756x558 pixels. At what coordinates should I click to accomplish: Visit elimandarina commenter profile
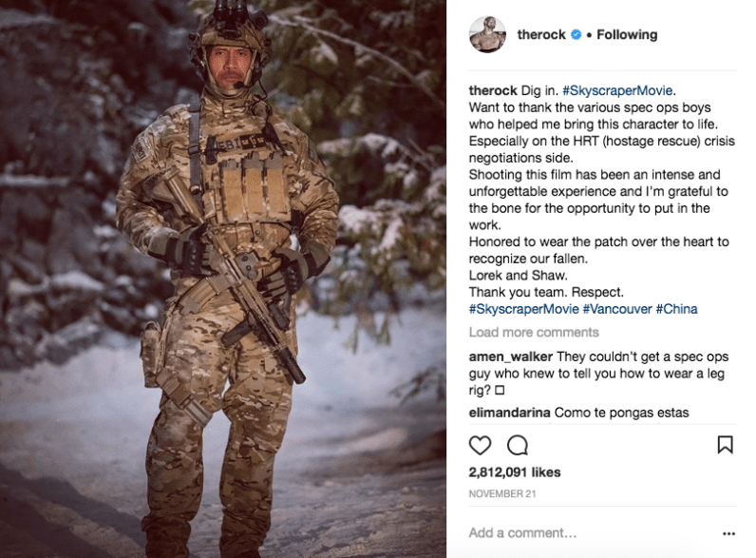coord(510,413)
